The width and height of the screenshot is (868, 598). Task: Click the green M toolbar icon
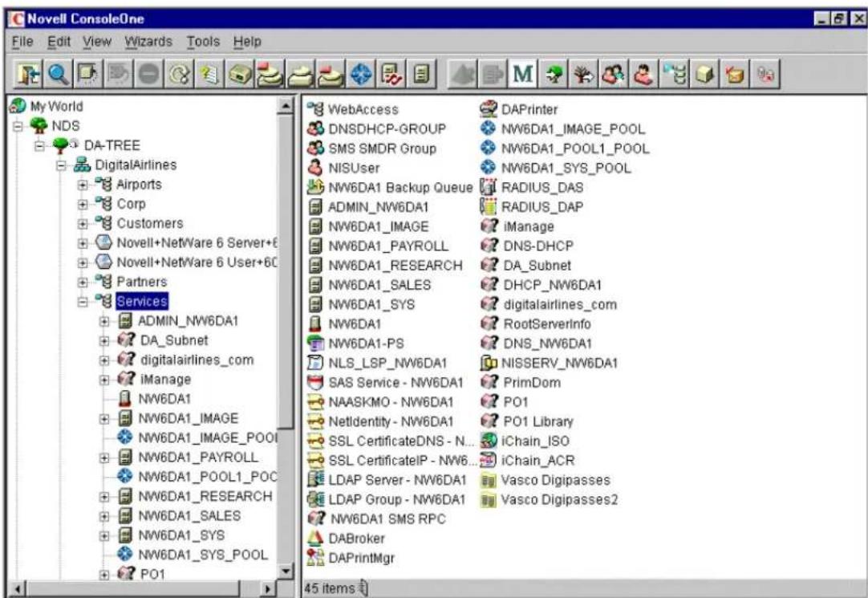coord(523,74)
